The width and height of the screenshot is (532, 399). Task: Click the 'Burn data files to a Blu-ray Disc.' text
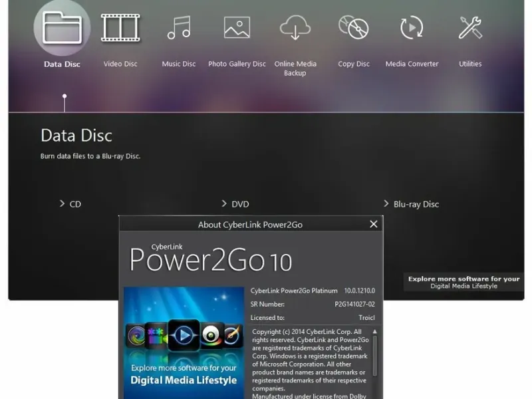(90, 156)
